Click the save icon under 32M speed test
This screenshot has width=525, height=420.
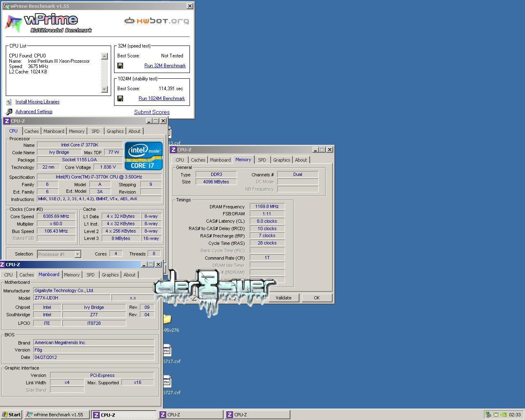point(120,66)
